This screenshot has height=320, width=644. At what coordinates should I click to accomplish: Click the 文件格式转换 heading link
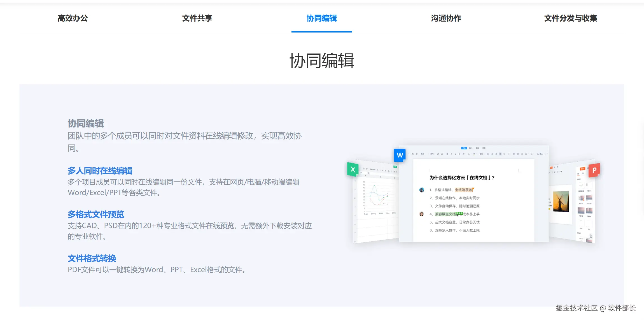tap(92, 258)
